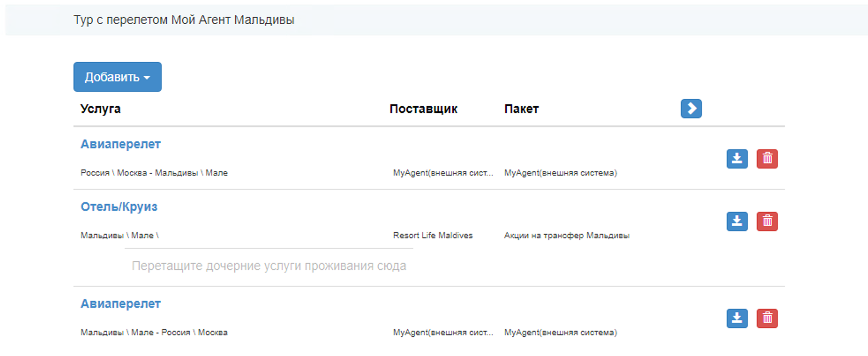
Task: Download the Москва - Мале flight service
Action: 737,159
